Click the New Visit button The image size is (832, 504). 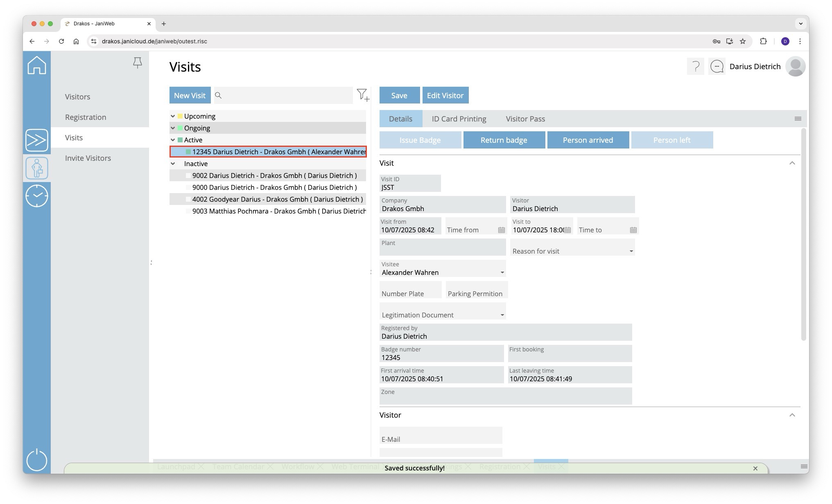(x=190, y=95)
